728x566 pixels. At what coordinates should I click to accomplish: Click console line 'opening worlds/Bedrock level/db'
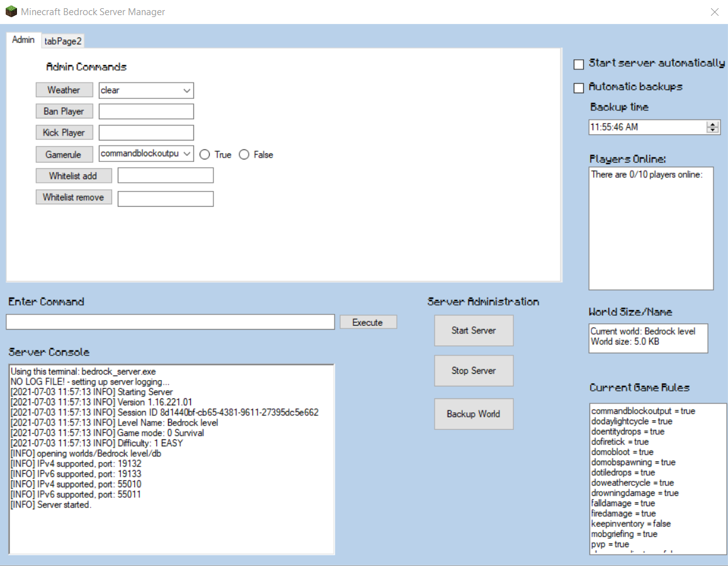tap(86, 453)
